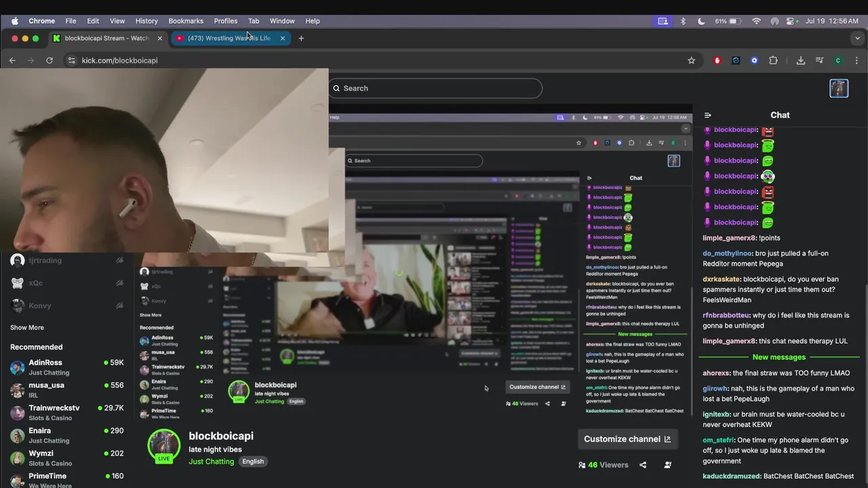Open the Just Chatting category link

[x=212, y=462]
